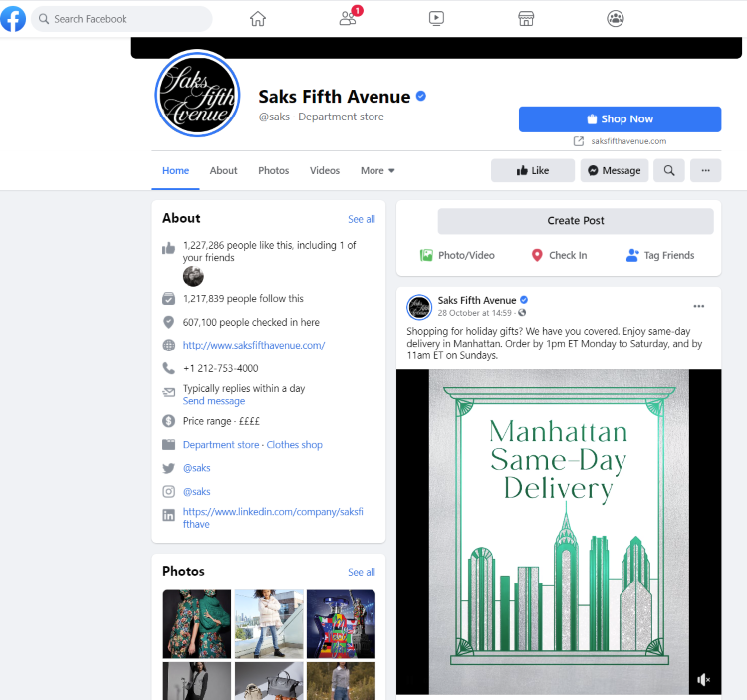Image resolution: width=747 pixels, height=700 pixels.
Task: Open first photo thumbnail in Photos
Action: [x=196, y=623]
